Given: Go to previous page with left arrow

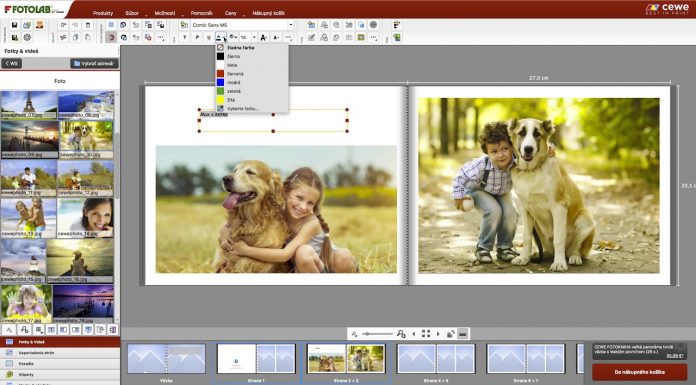Looking at the screenshot, I should point(414,334).
